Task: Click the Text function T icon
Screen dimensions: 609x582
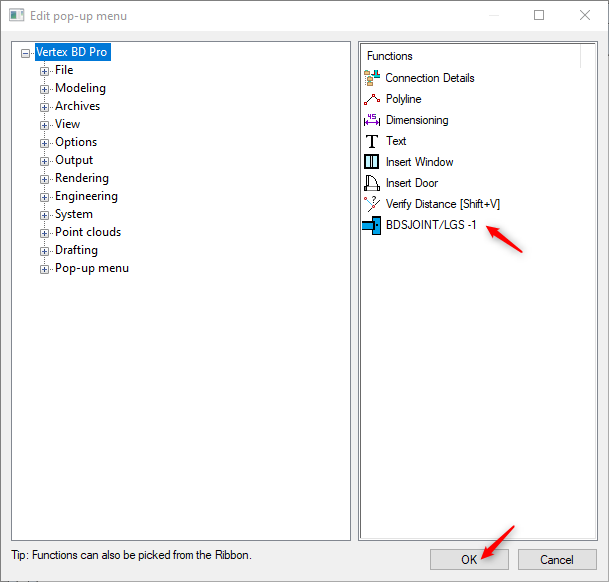Action: (372, 141)
